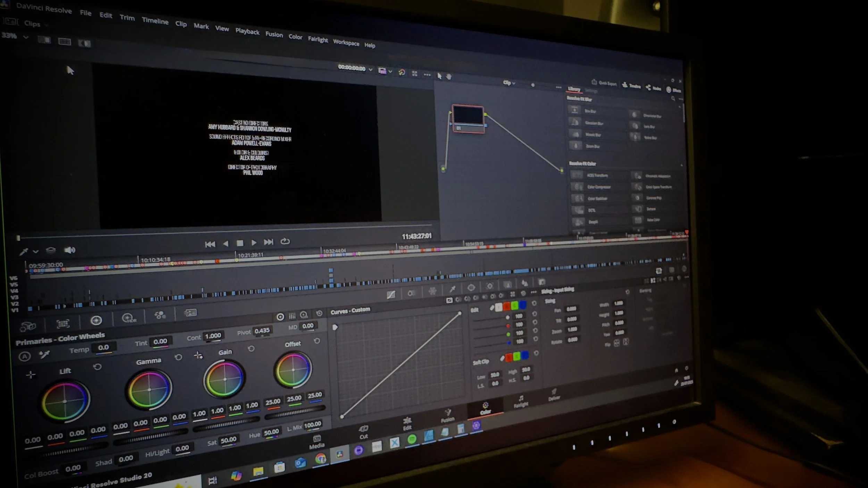Image resolution: width=868 pixels, height=488 pixels.
Task: Open the Playback menu
Action: [x=247, y=32]
